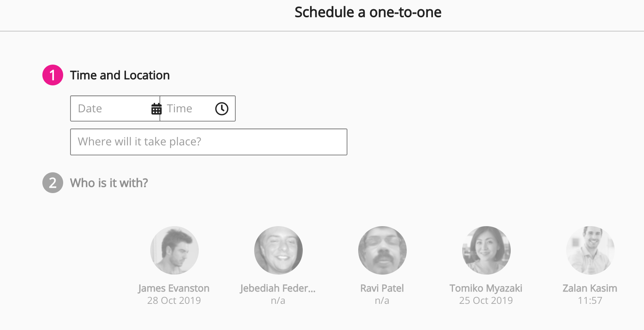
Task: Click the James Evanston name label
Action: pos(174,288)
